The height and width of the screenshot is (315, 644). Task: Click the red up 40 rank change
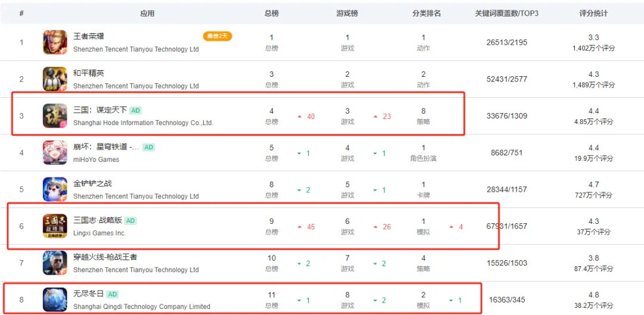(306, 117)
